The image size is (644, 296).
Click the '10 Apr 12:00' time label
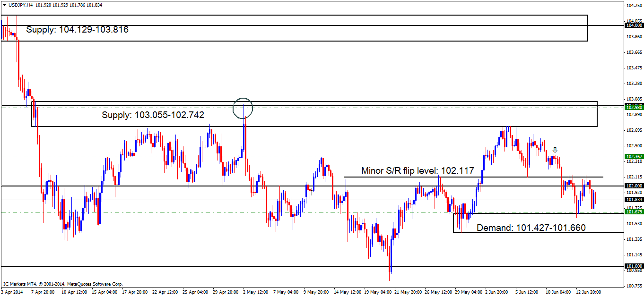pos(75,292)
